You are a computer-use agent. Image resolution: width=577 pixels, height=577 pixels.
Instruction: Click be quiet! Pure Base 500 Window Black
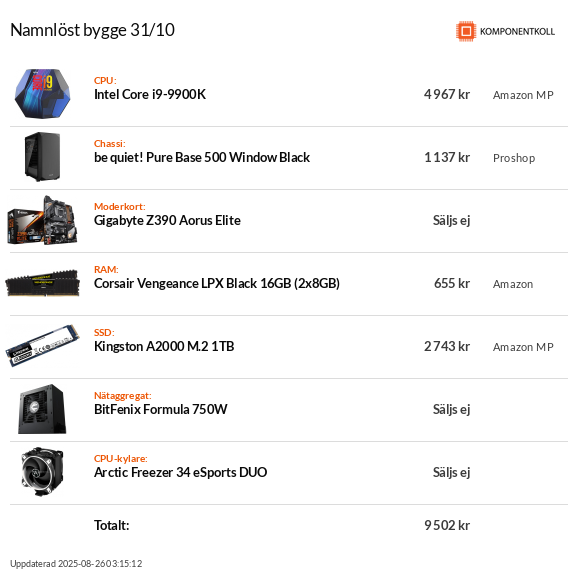[x=202, y=157]
